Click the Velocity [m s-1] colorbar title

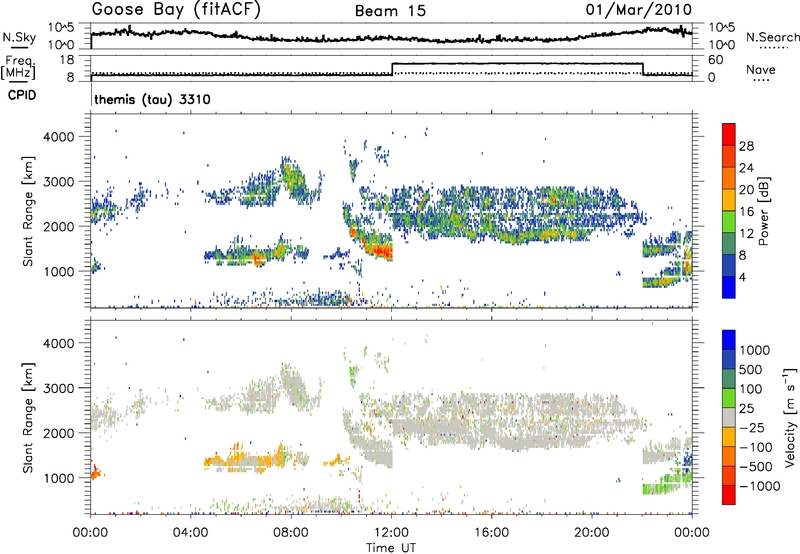(790, 417)
